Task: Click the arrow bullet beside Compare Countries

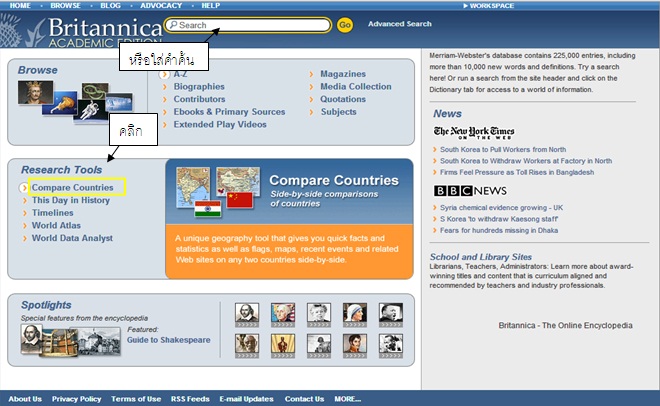Action: point(24,188)
